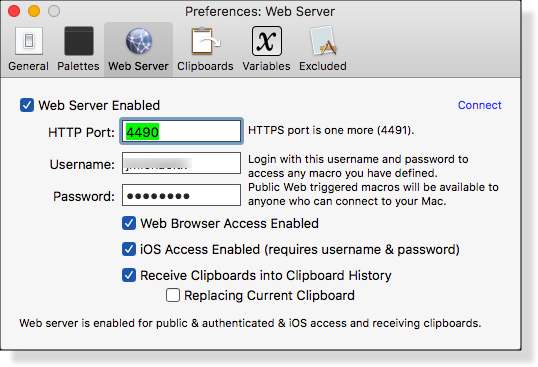
Task: Open the General preferences pane icon
Action: pyautogui.click(x=29, y=41)
